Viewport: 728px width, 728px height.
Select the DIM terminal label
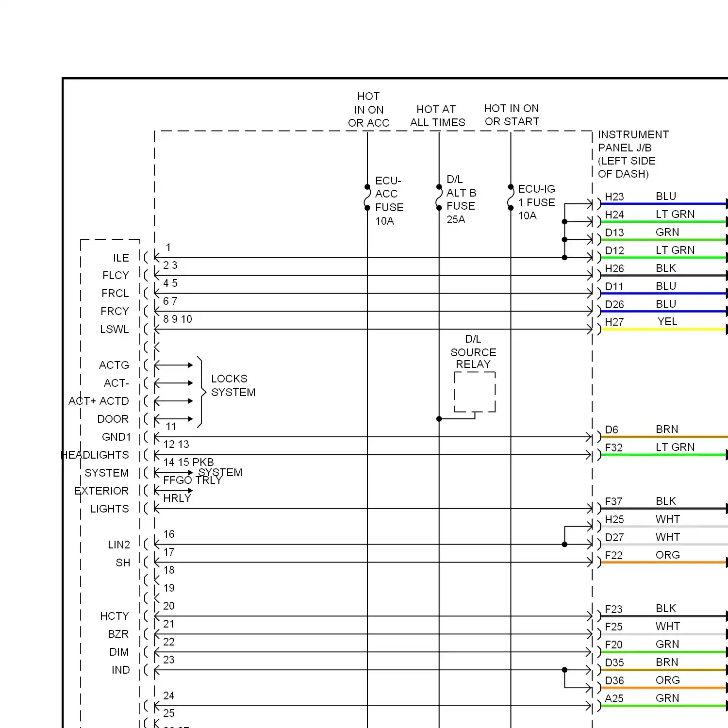point(119,652)
